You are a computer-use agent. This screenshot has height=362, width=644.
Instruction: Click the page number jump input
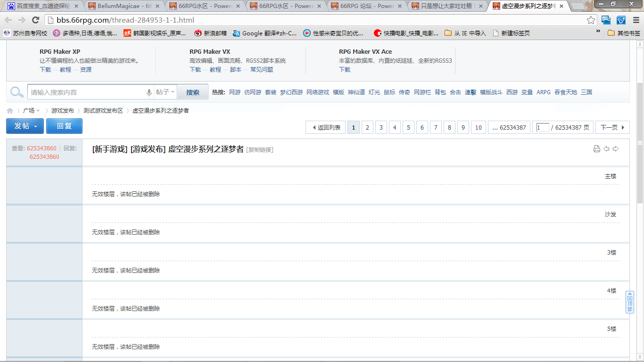coord(543,127)
